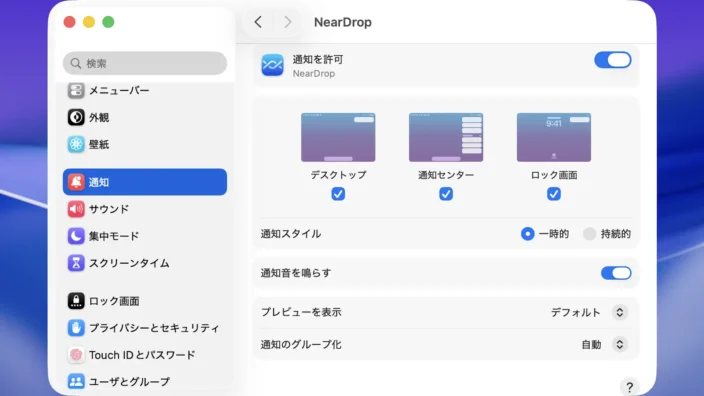Click the サウンド speaker icon
This screenshot has height=396, width=704.
pos(76,209)
